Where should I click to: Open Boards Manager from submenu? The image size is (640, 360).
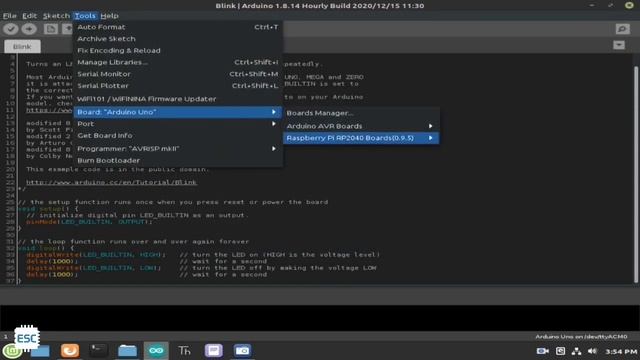coord(361,113)
